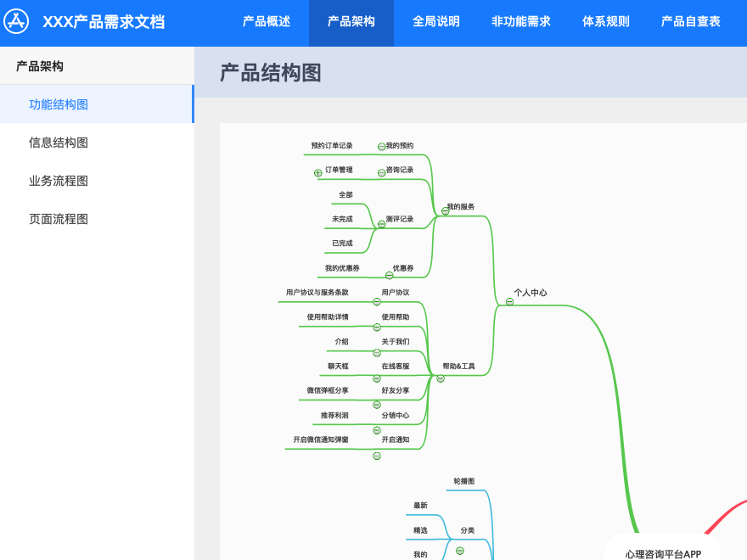
Task: Open the 产品概述 tab
Action: [x=267, y=21]
